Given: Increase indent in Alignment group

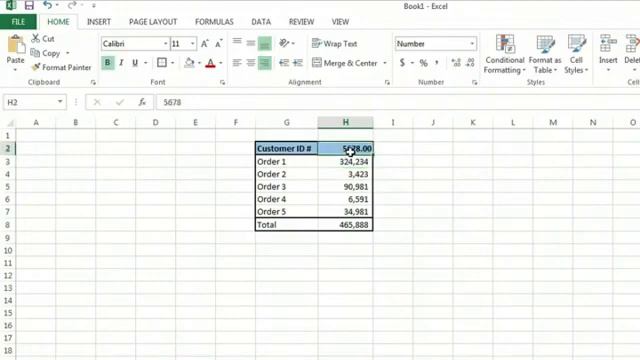Looking at the screenshot, I should [298, 63].
